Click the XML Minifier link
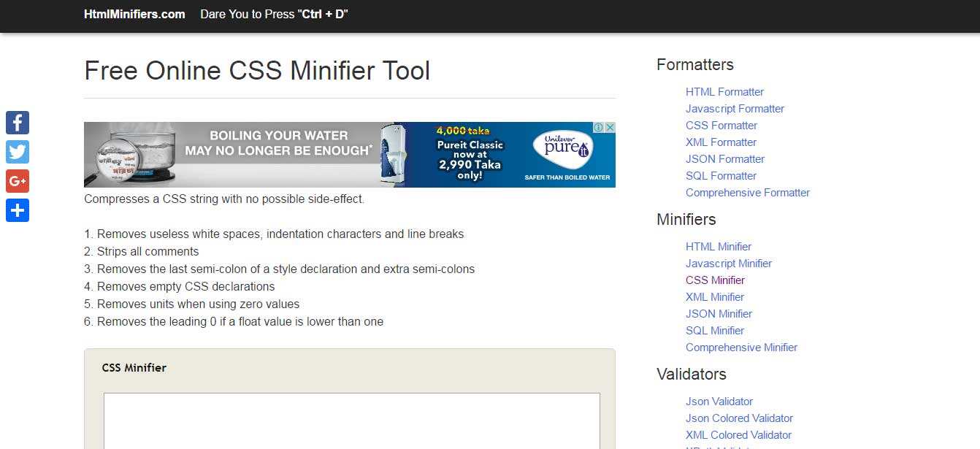The width and height of the screenshot is (980, 449). pos(714,297)
